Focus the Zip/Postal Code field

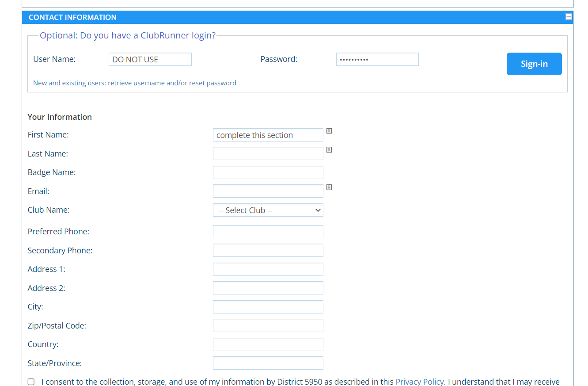(268, 325)
